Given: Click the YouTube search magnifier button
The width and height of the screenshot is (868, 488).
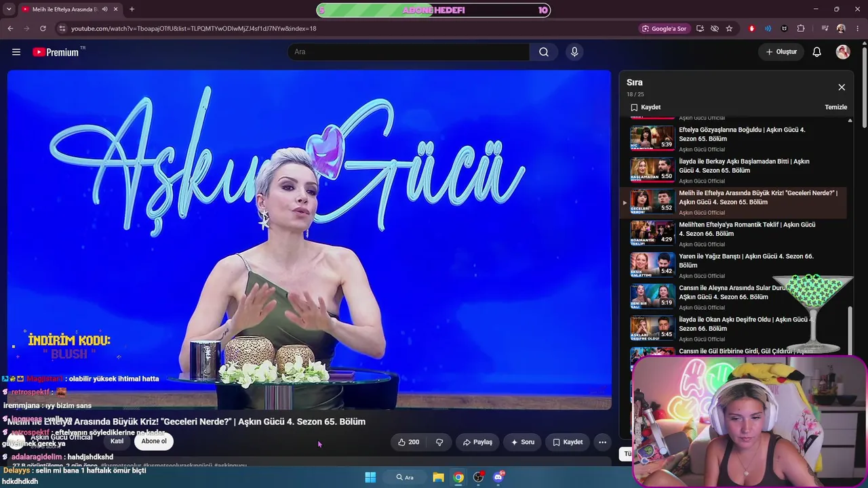Looking at the screenshot, I should (x=544, y=52).
